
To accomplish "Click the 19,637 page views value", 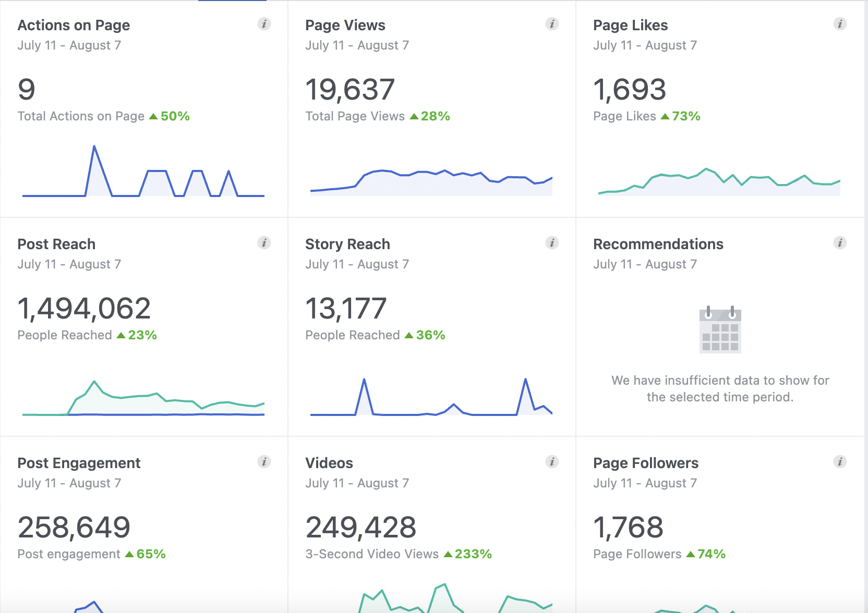I will pyautogui.click(x=351, y=90).
